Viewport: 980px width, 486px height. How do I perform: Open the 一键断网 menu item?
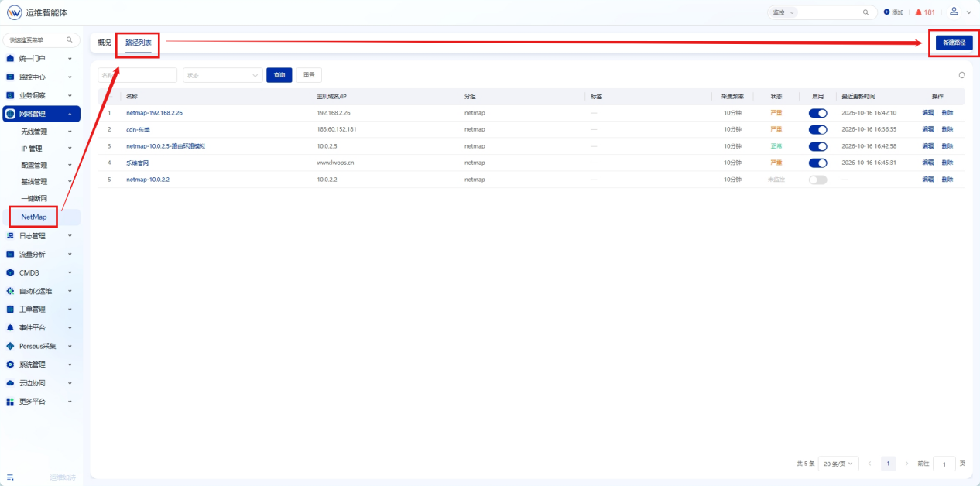click(35, 199)
